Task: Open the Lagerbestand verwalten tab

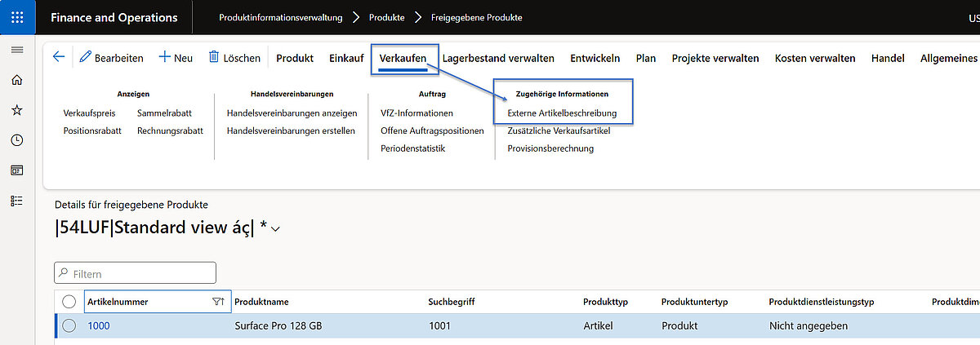Action: coord(498,58)
